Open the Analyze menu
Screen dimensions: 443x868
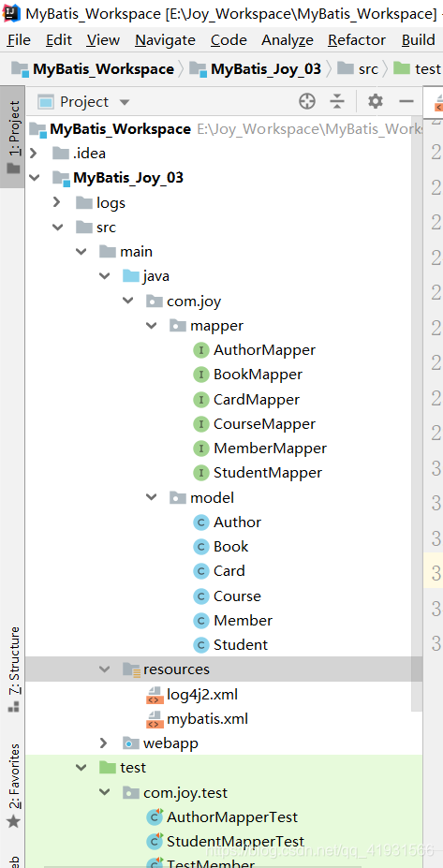(288, 40)
